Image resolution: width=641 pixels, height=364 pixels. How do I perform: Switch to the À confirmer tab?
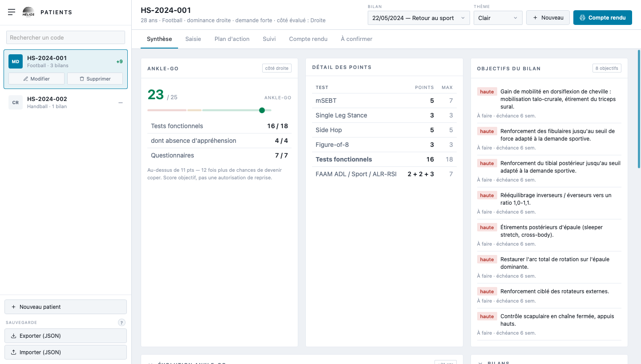pyautogui.click(x=357, y=39)
